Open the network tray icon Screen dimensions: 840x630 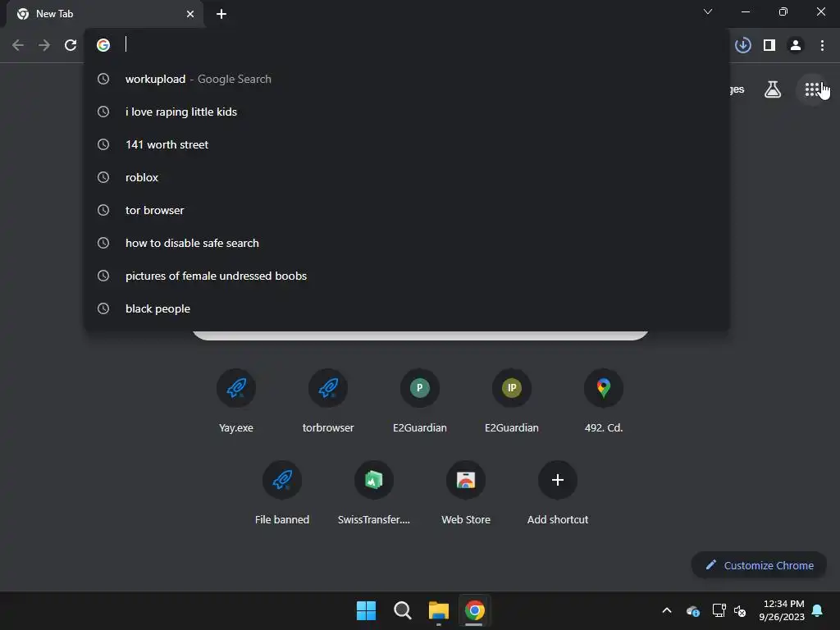pos(719,610)
